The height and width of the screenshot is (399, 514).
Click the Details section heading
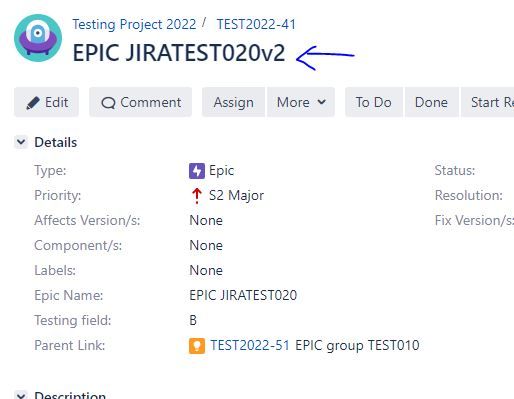tap(56, 142)
